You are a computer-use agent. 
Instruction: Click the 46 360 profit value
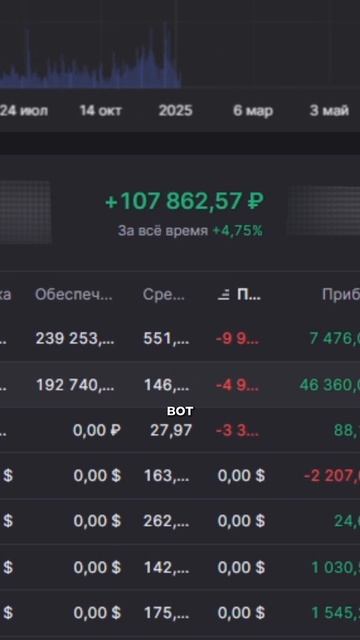(330, 385)
